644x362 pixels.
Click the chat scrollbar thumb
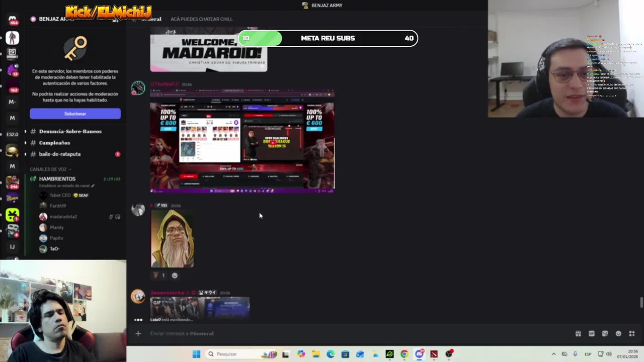coord(641,303)
